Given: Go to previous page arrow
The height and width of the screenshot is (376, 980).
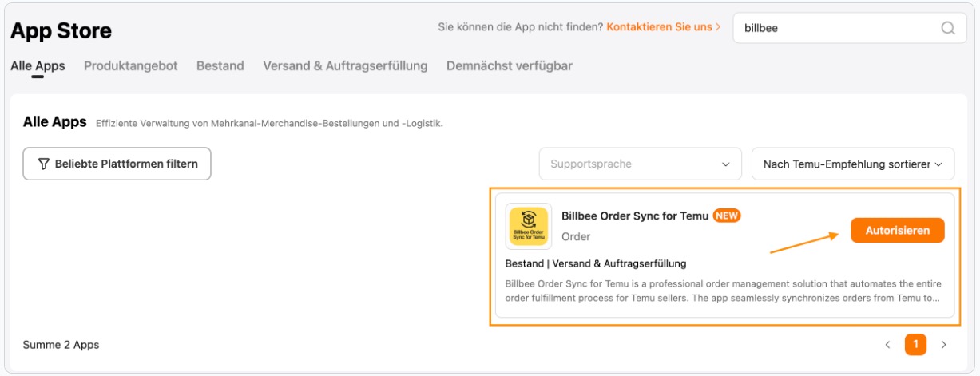Looking at the screenshot, I should pos(887,345).
